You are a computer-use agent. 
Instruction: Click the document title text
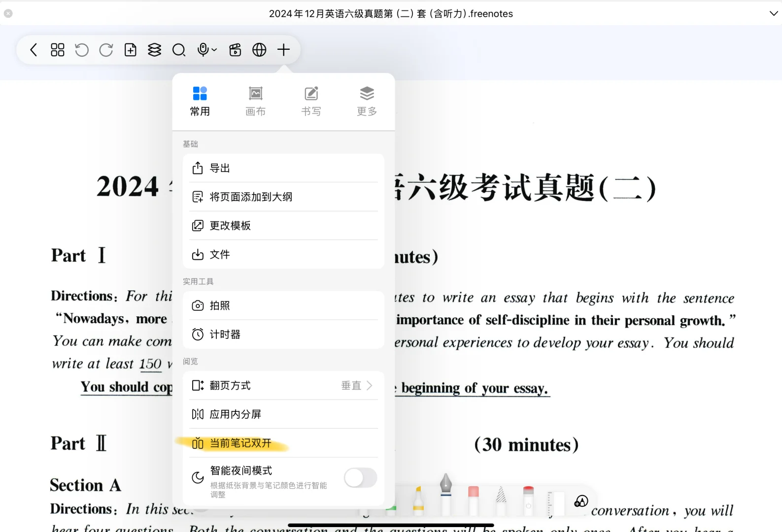tap(391, 14)
